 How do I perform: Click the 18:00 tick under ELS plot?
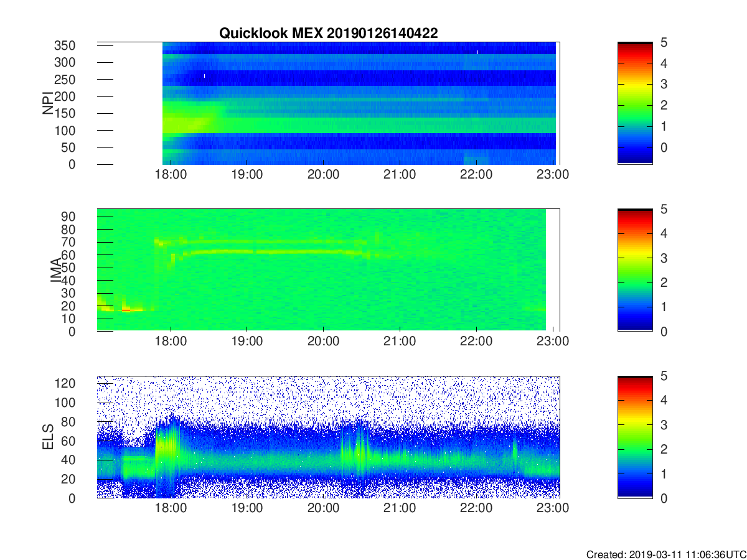click(x=171, y=508)
